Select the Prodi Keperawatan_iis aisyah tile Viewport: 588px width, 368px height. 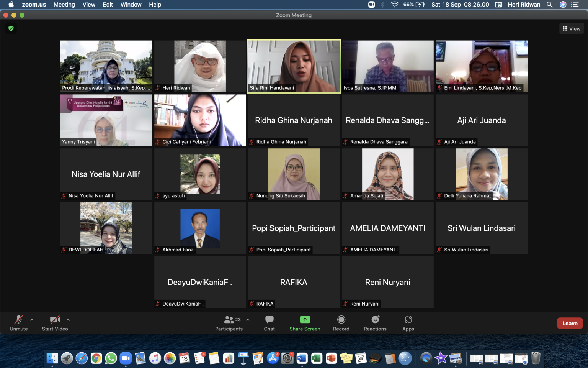106,66
